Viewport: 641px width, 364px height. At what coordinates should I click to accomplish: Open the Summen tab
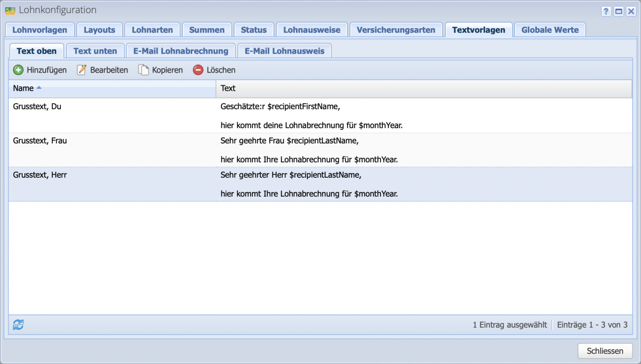point(207,29)
